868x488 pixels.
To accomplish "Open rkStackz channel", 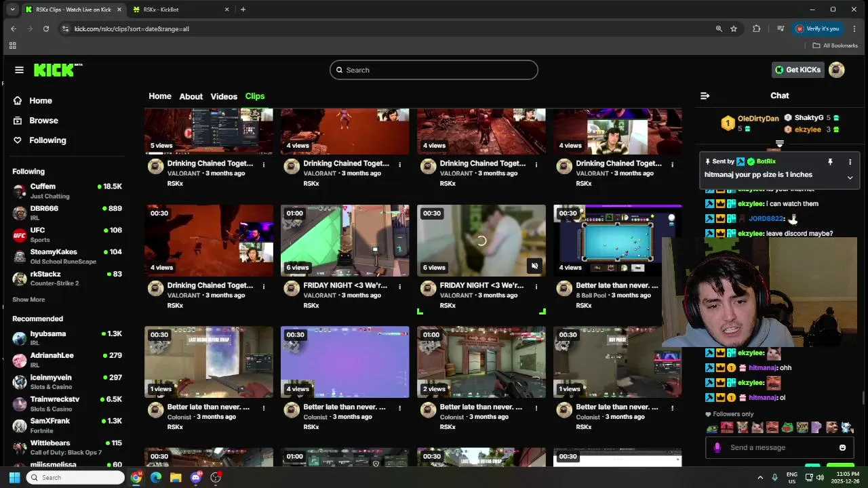I will pyautogui.click(x=67, y=278).
